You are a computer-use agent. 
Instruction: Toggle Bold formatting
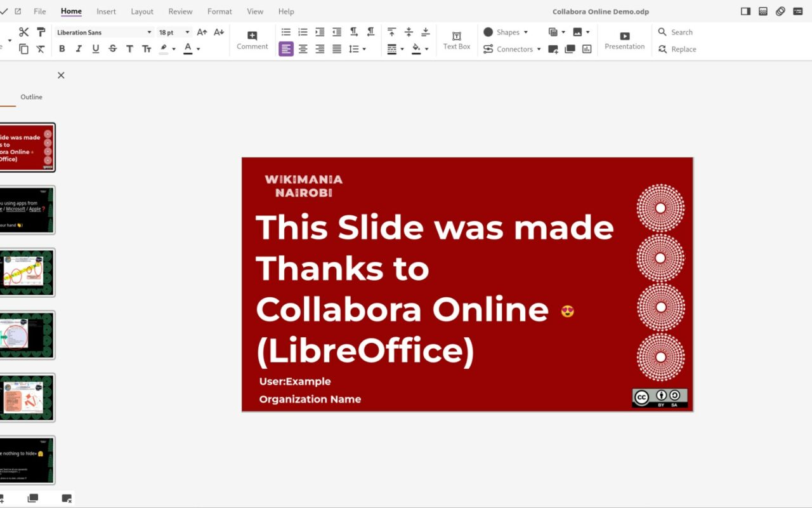[62, 49]
